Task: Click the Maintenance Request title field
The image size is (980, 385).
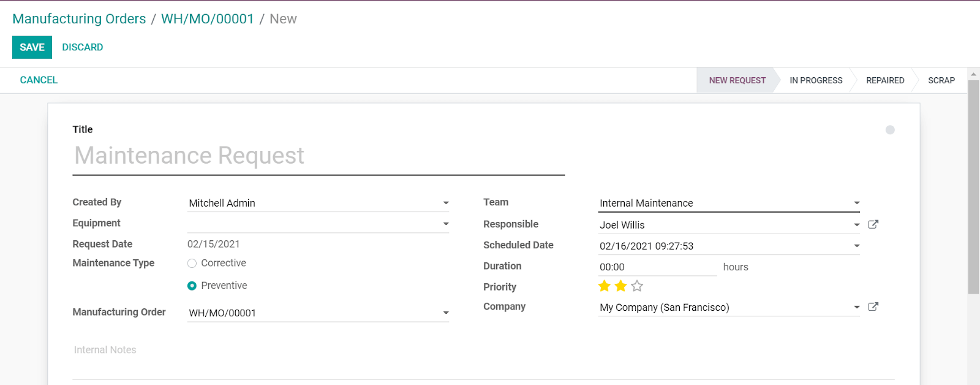Action: 318,157
